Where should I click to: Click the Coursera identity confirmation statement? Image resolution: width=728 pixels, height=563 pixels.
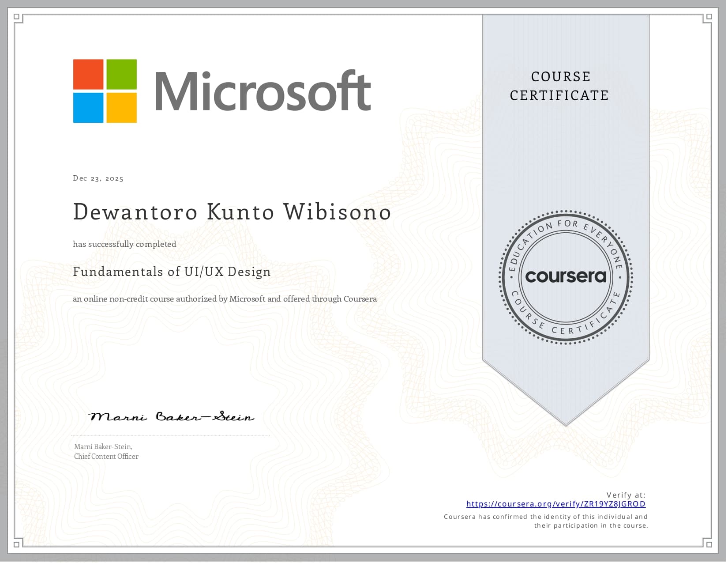[546, 521]
